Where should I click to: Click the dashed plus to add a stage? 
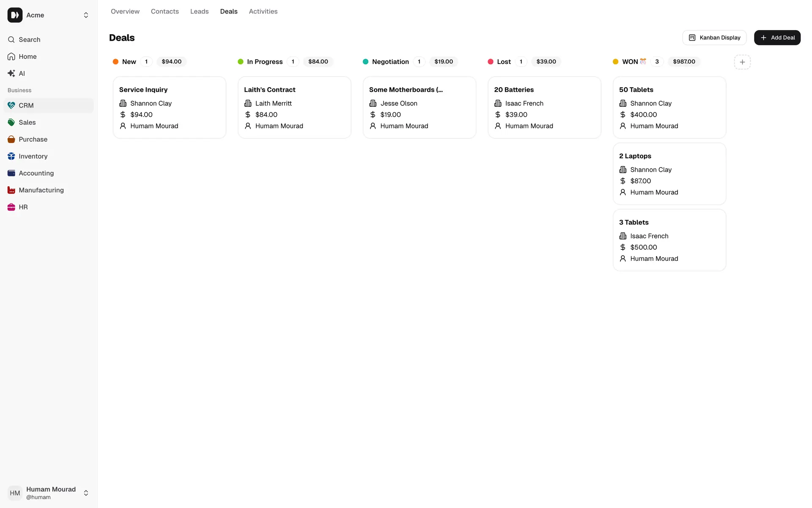[x=743, y=62]
